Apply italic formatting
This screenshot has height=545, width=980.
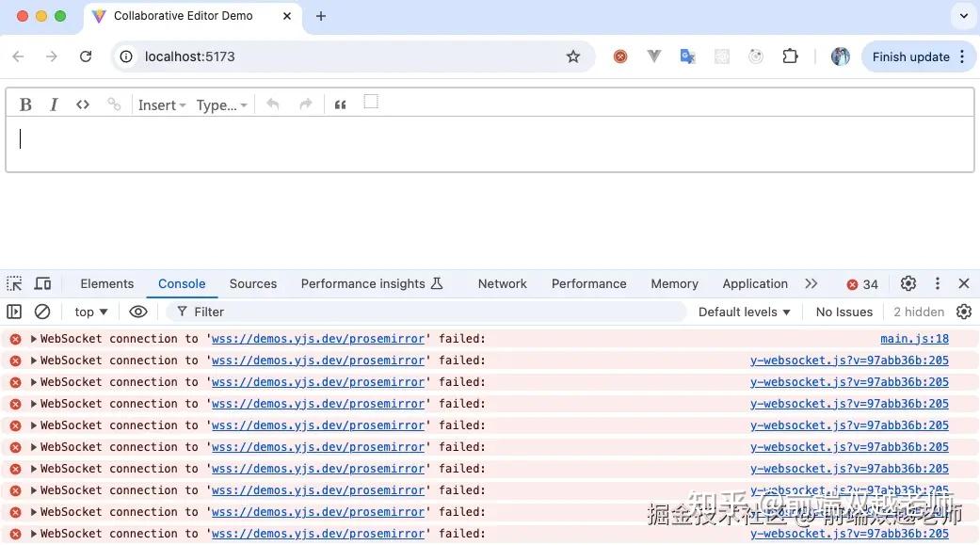(x=54, y=104)
